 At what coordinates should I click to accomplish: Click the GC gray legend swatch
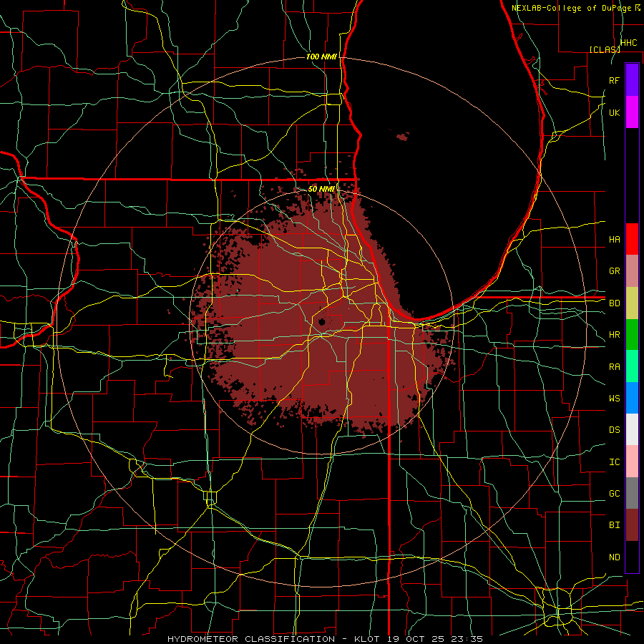tap(632, 493)
